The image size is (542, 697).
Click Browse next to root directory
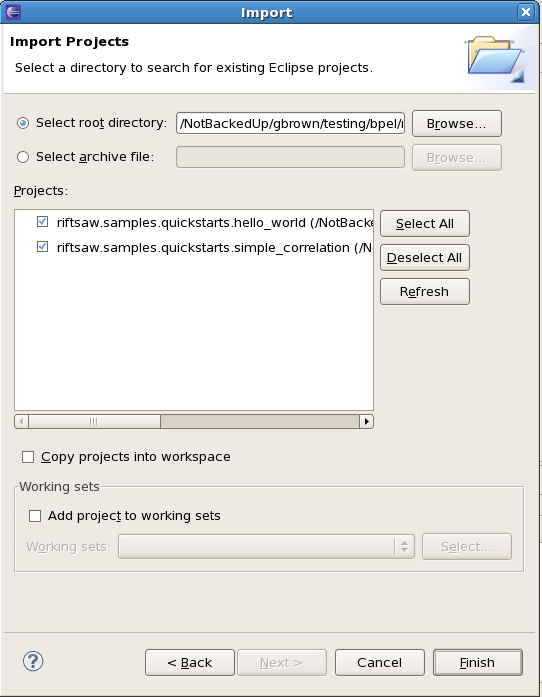tap(457, 124)
